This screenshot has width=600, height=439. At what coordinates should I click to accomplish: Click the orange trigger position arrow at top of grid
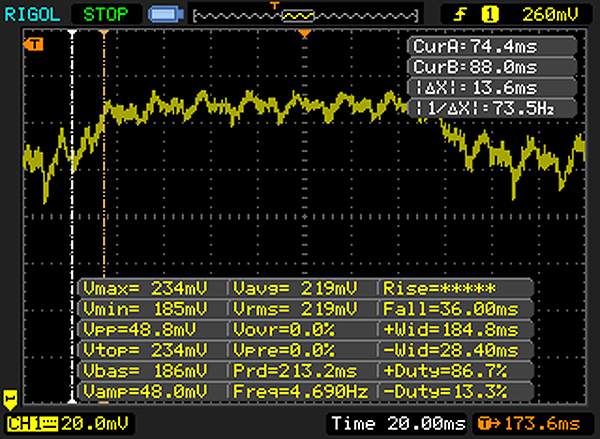tap(306, 34)
